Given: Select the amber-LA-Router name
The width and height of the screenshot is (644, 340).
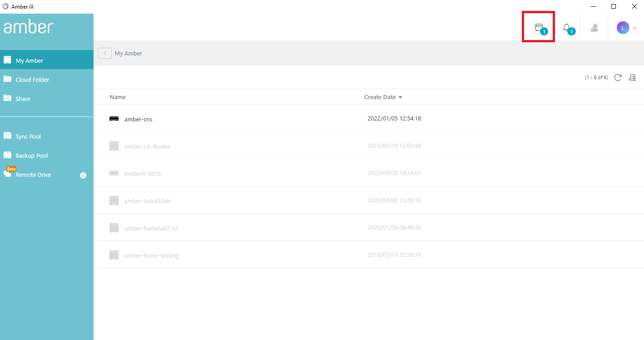Looking at the screenshot, I should click(147, 146).
